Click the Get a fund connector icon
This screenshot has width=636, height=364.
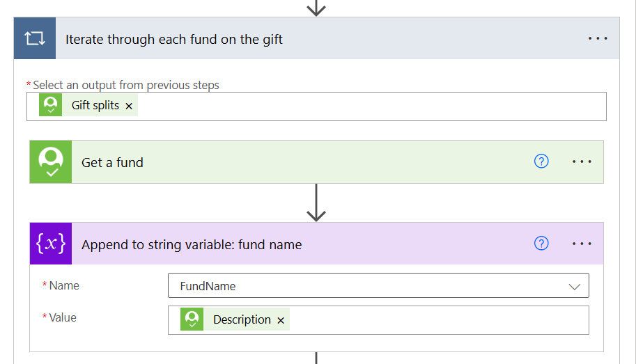pyautogui.click(x=51, y=161)
